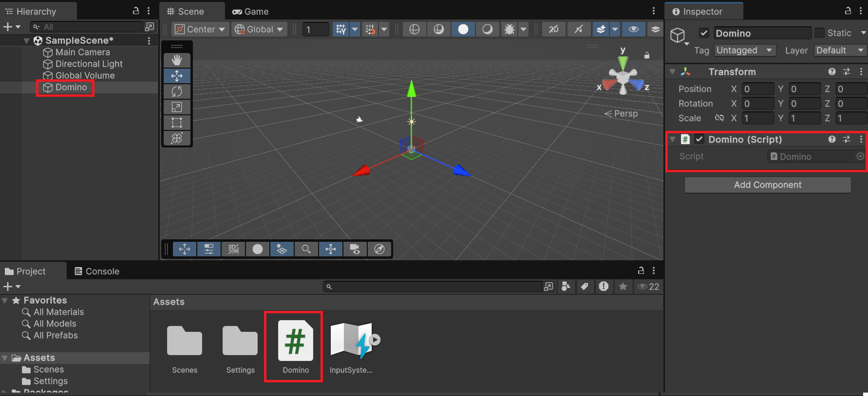Screen dimensions: 868x396
Task: Switch to the Game tab
Action: (x=251, y=12)
